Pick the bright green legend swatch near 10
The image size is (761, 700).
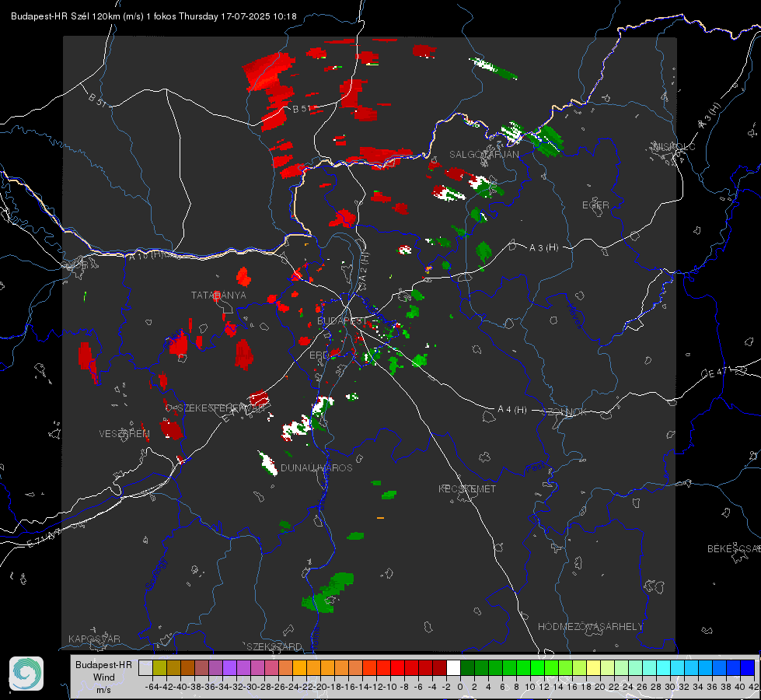(537, 668)
